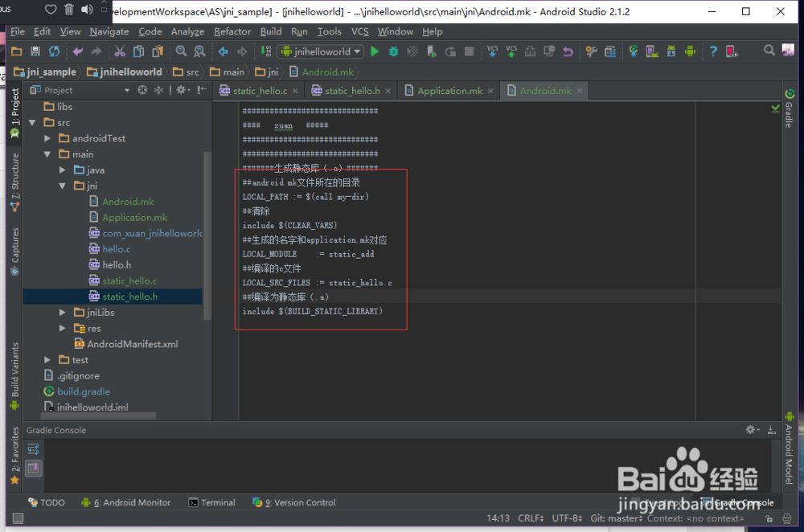Click the Make Project icon
804x532 pixels.
[x=265, y=51]
